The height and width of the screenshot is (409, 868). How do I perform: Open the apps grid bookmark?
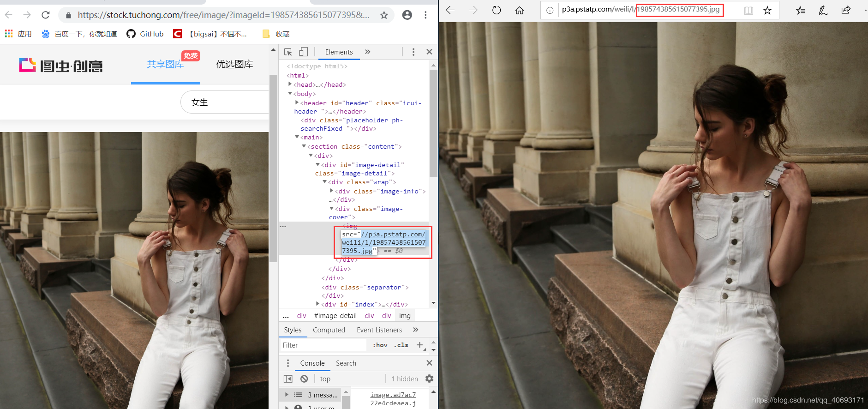click(x=18, y=34)
